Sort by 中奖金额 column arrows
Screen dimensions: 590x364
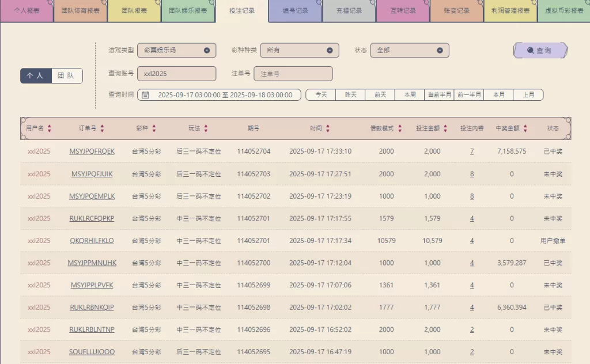(525, 128)
